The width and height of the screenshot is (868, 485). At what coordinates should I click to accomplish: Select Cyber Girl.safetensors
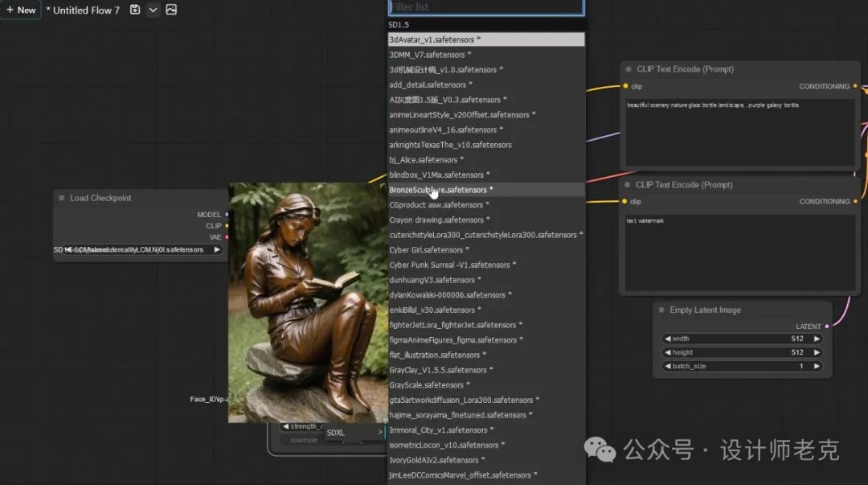point(486,250)
